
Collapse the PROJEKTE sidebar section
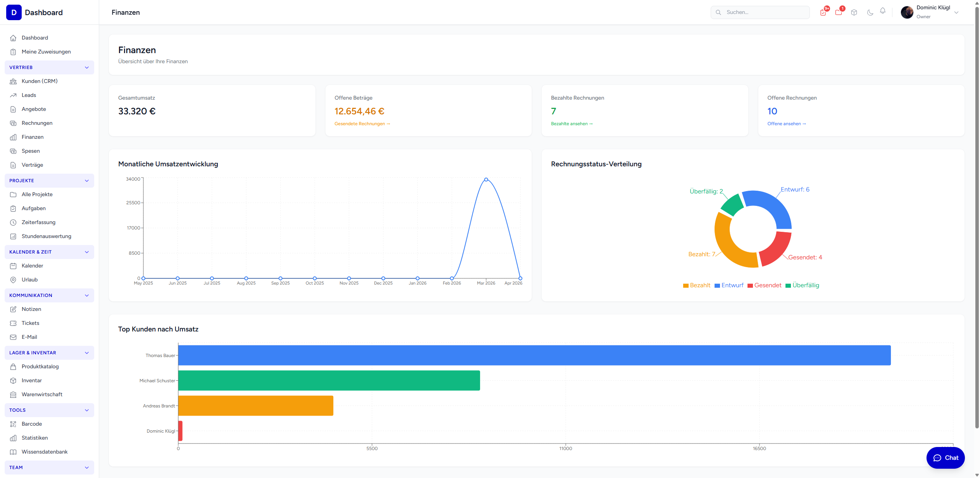pos(49,181)
